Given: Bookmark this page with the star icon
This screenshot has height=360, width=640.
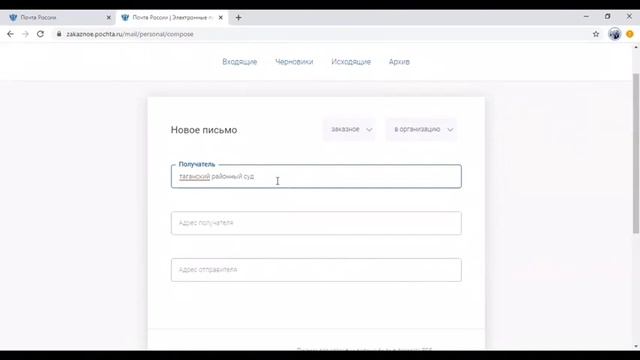Looking at the screenshot, I should (596, 34).
